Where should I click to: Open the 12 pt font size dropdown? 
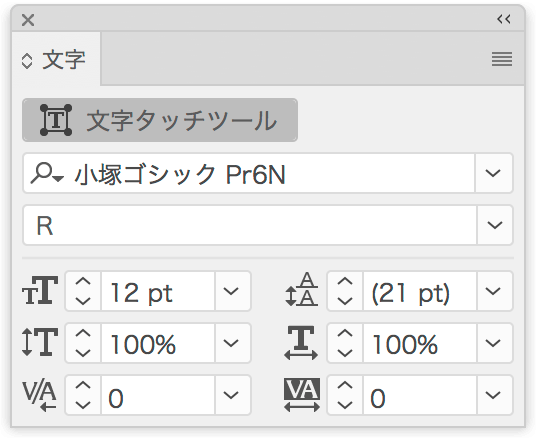pos(231,291)
